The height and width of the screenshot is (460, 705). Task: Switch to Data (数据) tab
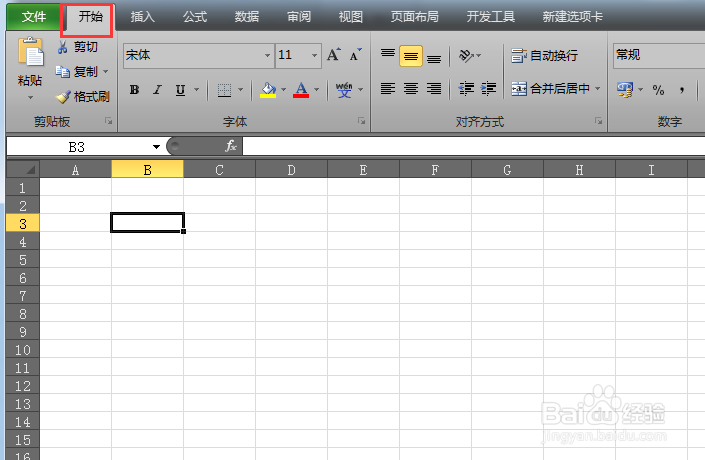(x=247, y=17)
